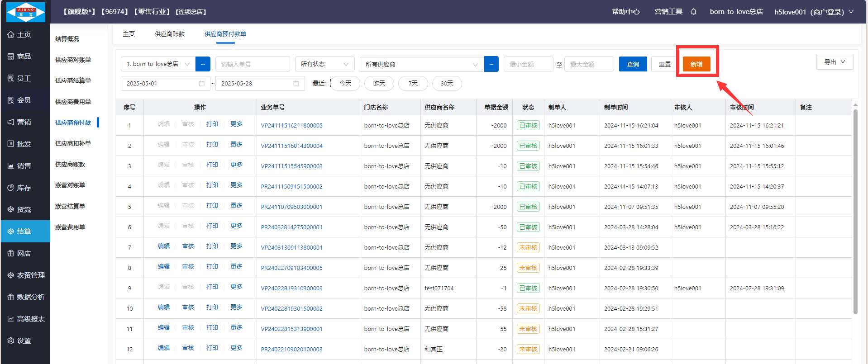This screenshot has height=364, width=868.
Task: Open the 高级报表 chart icon
Action: click(11, 319)
